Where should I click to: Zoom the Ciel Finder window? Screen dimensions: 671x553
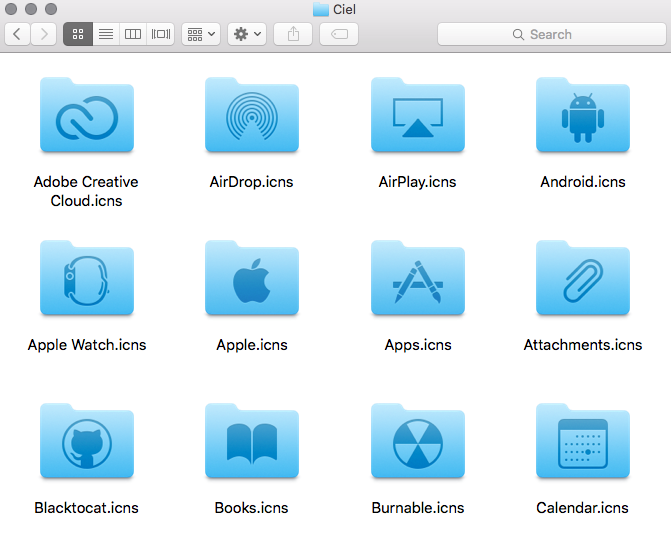51,9
